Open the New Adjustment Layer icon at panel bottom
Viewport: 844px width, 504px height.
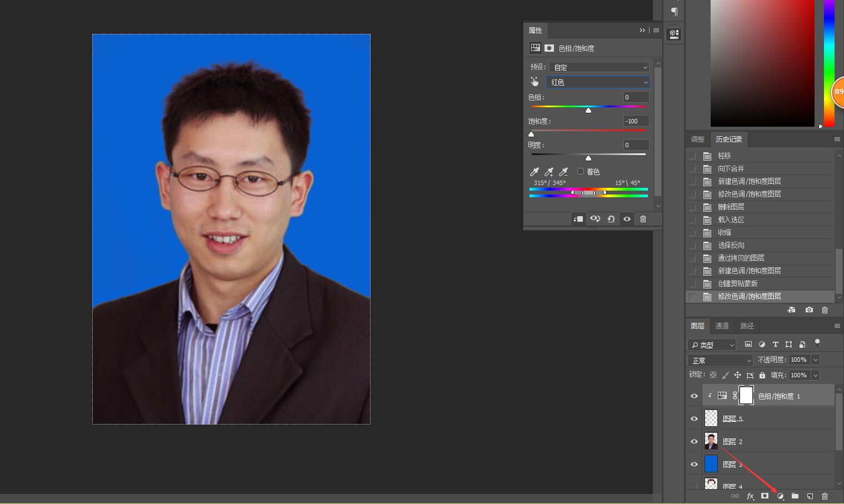click(780, 496)
